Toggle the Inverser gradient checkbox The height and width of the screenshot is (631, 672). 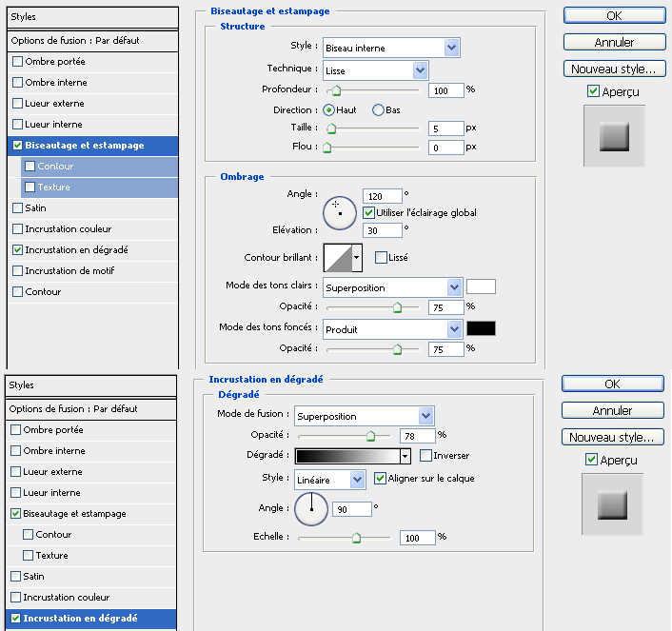point(425,456)
